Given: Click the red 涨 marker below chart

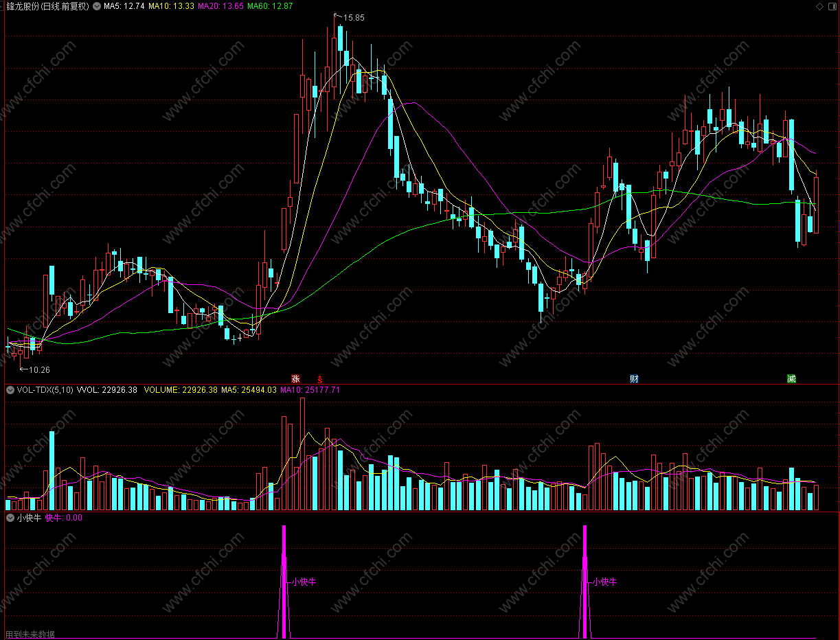Looking at the screenshot, I should 296,379.
